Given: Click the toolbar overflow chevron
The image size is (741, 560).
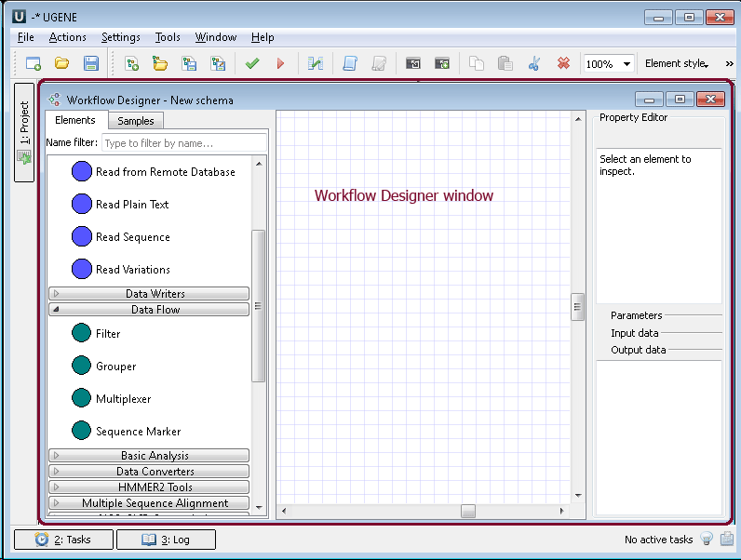Looking at the screenshot, I should pos(729,64).
